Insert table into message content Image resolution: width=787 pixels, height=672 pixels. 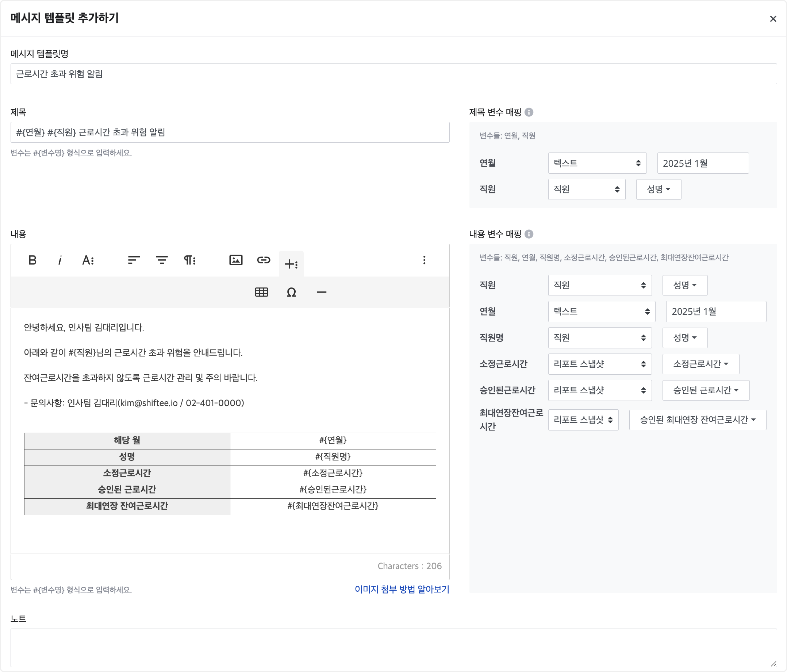point(261,292)
